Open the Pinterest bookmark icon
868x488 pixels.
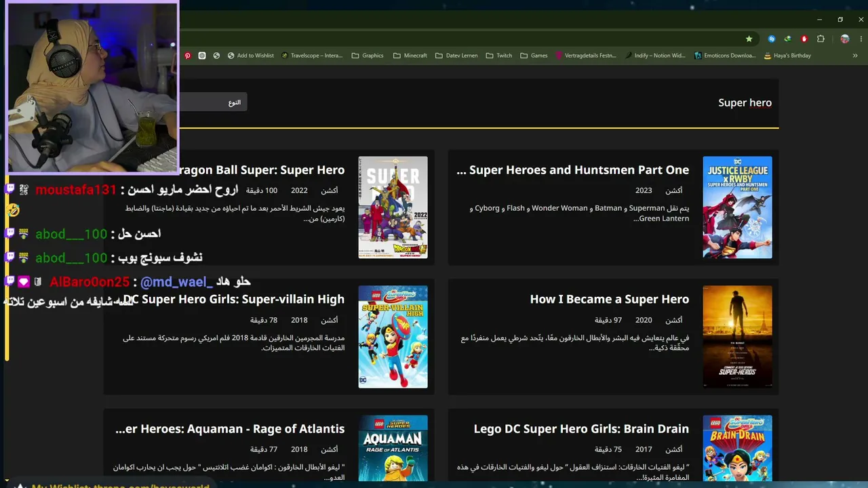tap(188, 56)
